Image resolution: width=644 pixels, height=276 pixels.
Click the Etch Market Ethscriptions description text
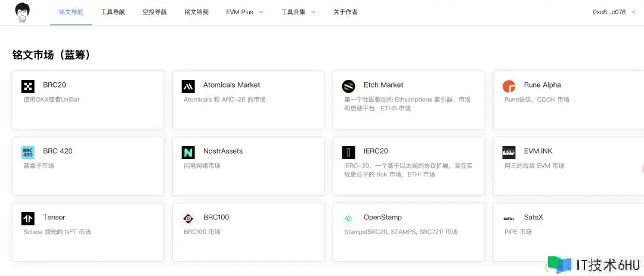(407, 104)
